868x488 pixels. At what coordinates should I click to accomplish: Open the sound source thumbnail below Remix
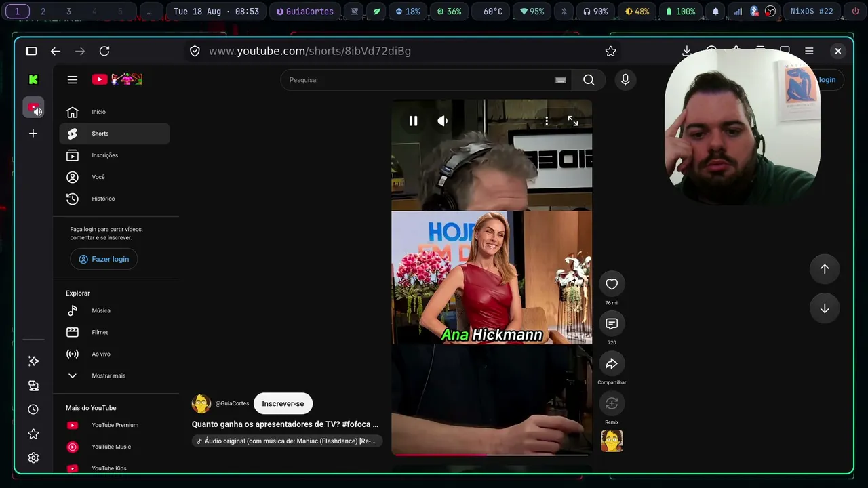click(x=612, y=441)
